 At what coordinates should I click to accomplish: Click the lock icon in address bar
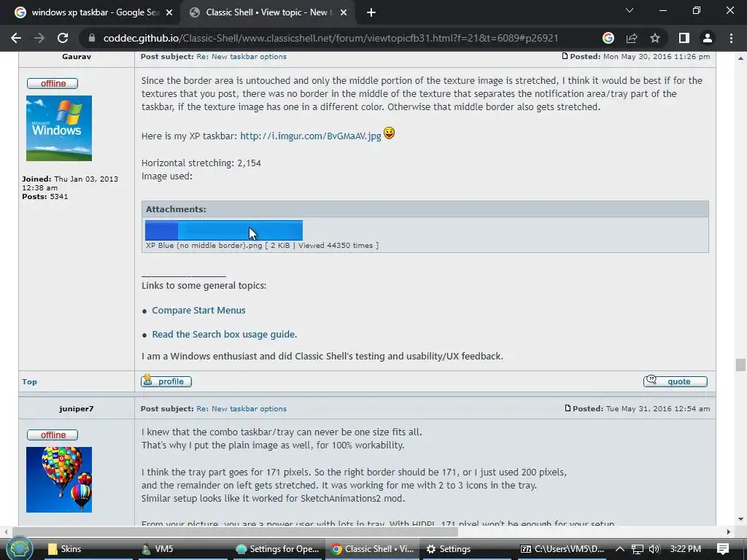pos(92,38)
